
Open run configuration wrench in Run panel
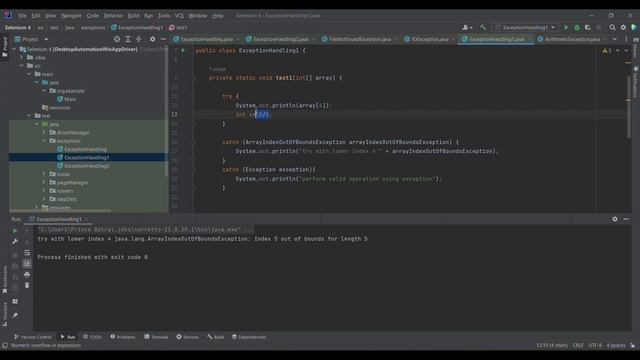pos(15,242)
